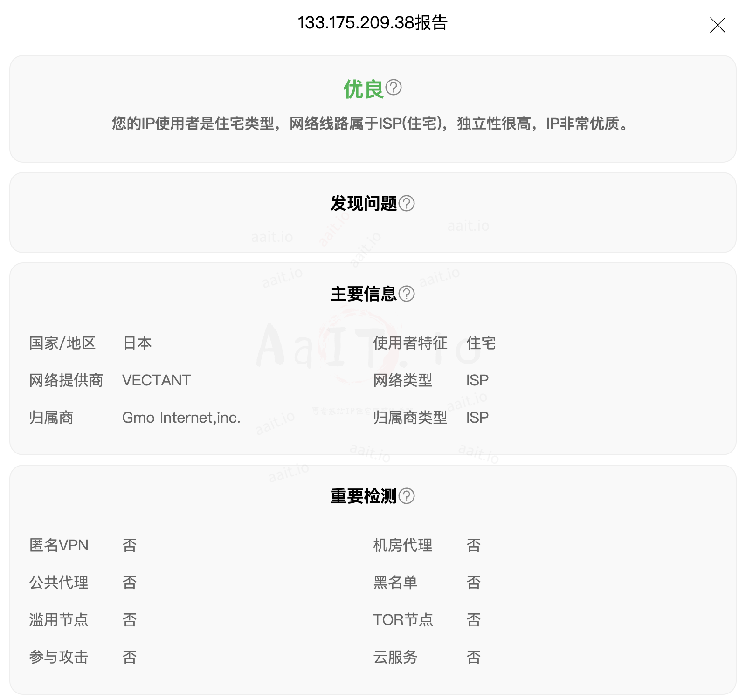
Task: Select the ISP value for 归属商类型
Action: [x=477, y=418]
